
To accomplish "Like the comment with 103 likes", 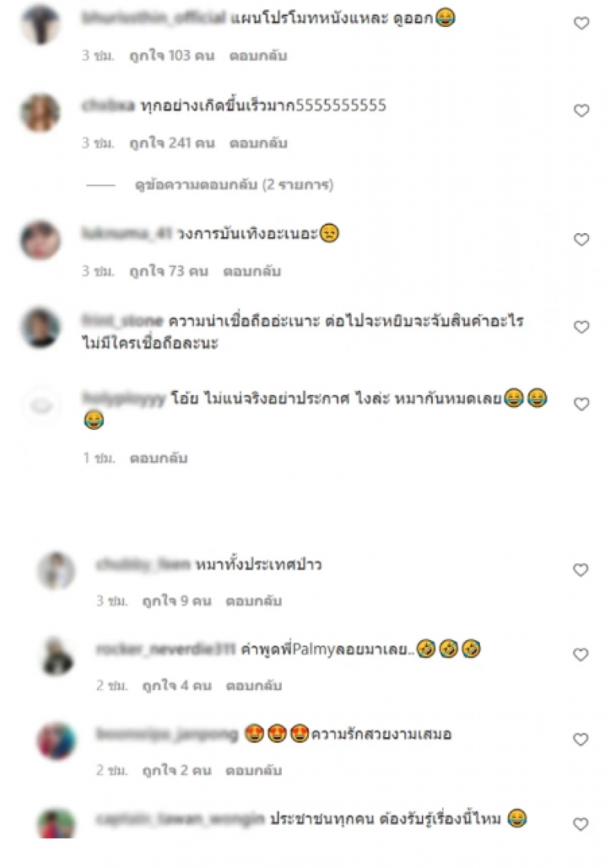I will coord(581,23).
